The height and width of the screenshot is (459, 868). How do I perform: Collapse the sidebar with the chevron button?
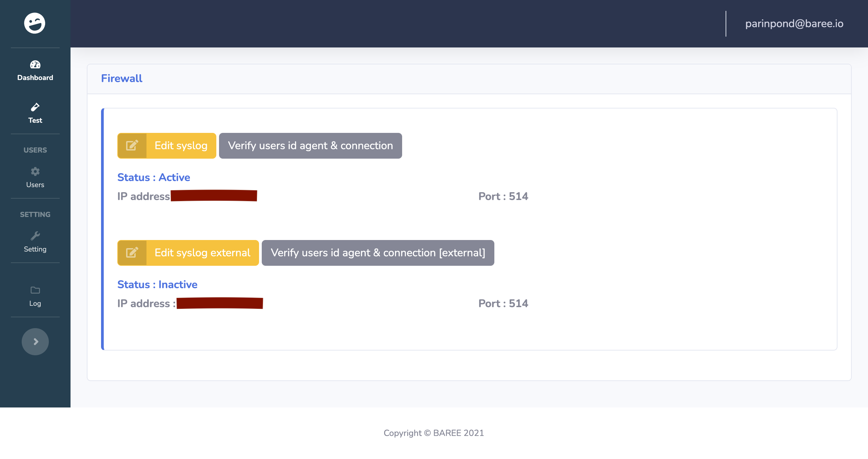click(35, 342)
